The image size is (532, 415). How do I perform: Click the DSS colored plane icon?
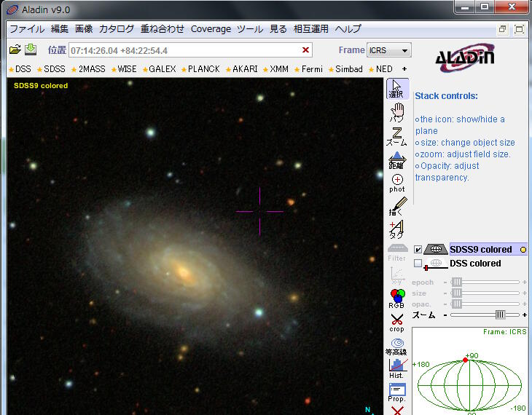436,264
